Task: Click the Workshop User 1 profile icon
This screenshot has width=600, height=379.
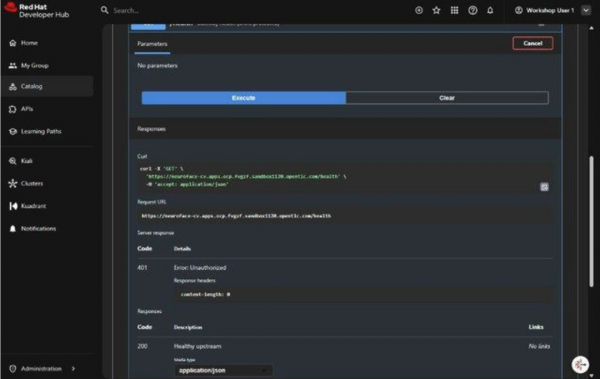Action: pyautogui.click(x=518, y=10)
